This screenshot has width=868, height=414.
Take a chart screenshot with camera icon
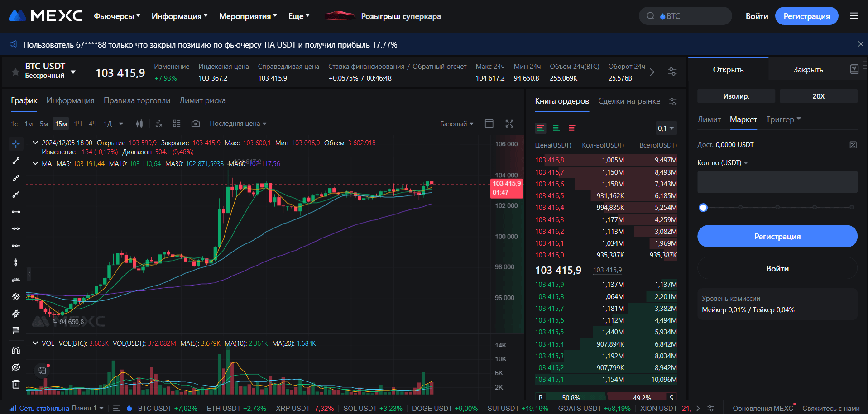pos(196,124)
